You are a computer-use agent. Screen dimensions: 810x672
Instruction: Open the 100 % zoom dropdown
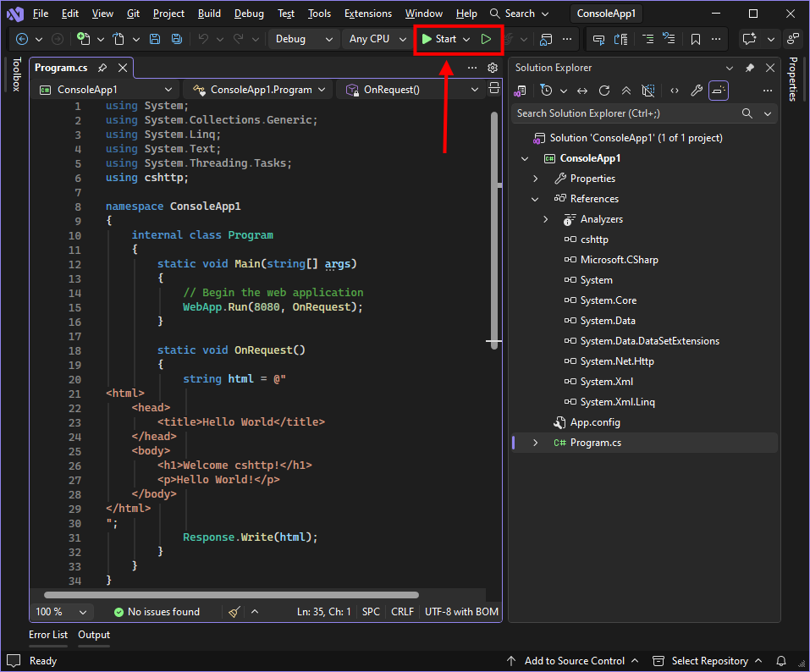coord(61,612)
